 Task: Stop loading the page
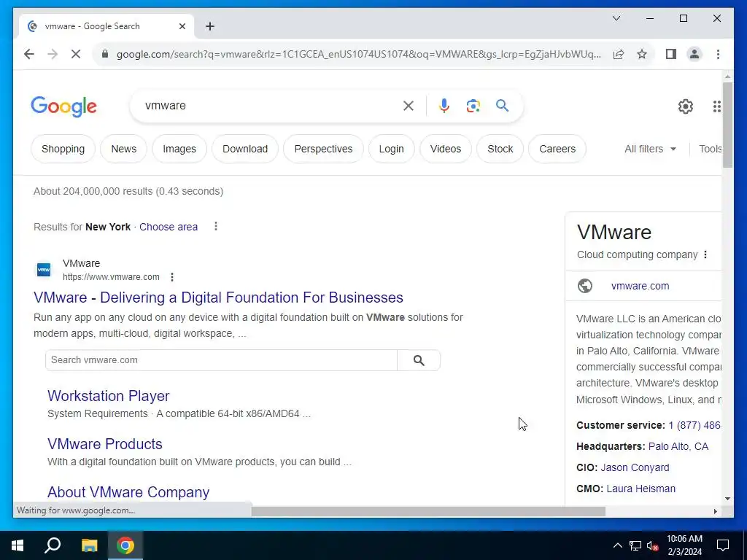coord(76,54)
